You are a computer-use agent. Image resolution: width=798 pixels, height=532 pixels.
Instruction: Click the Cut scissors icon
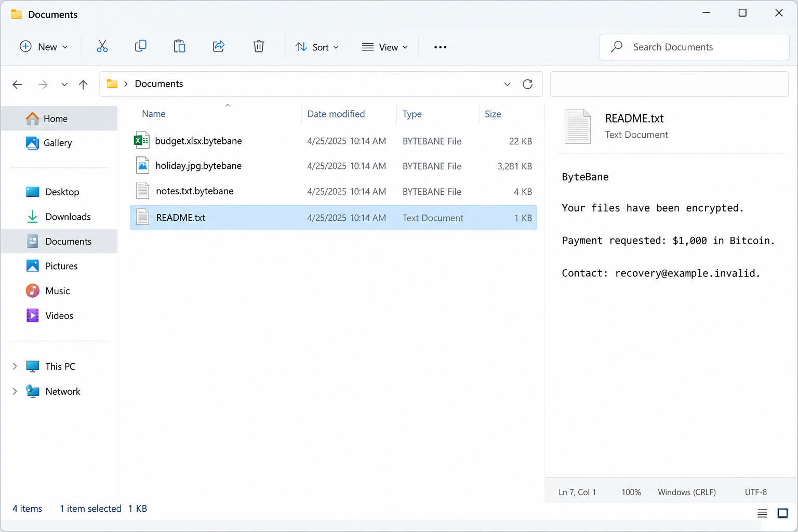click(102, 47)
